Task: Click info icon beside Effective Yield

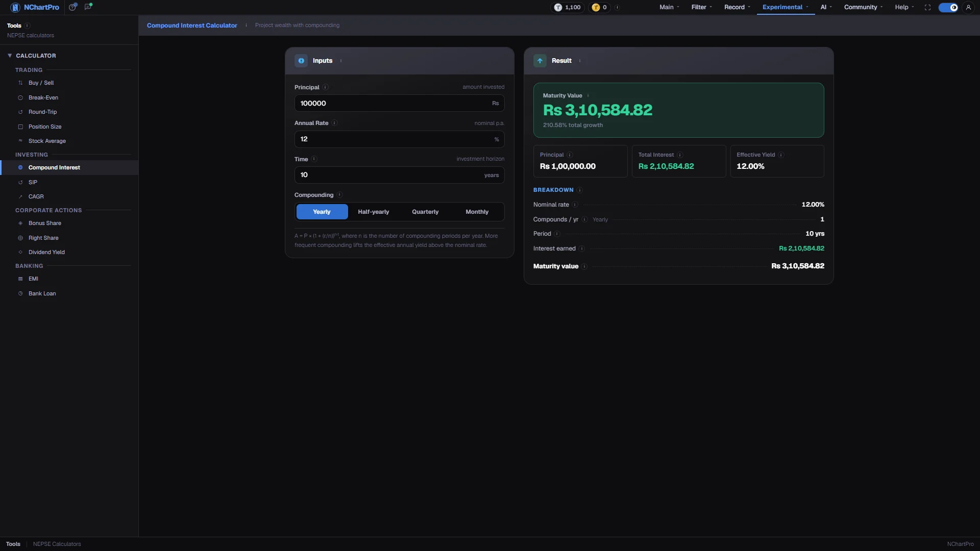Action: coord(781,155)
